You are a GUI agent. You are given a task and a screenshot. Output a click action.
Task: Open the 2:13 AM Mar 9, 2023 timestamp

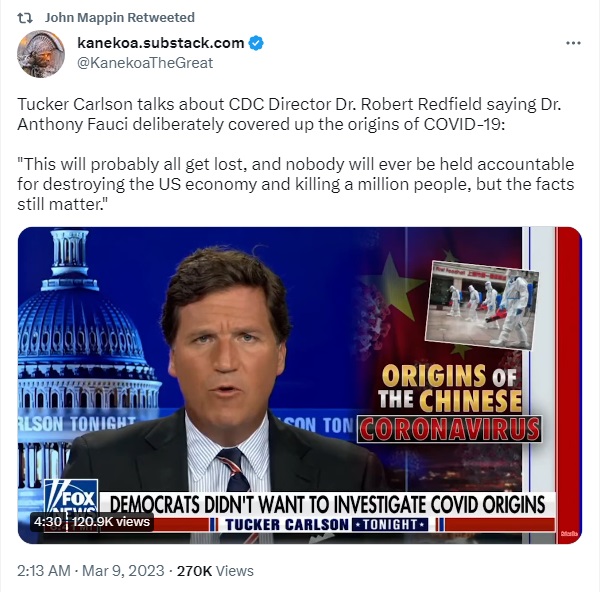coord(91,571)
